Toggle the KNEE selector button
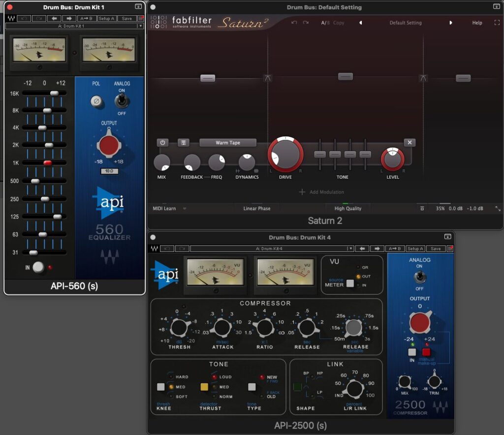The image size is (504, 435). (x=161, y=387)
